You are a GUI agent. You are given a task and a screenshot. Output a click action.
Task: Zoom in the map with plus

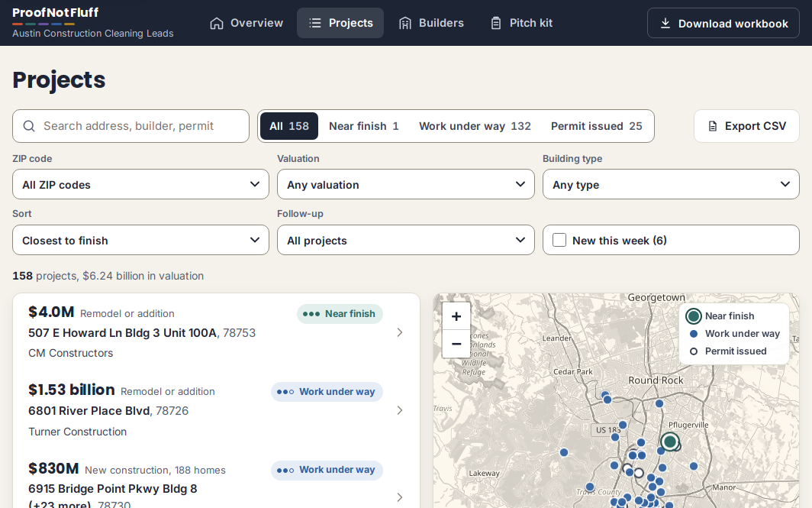click(456, 316)
